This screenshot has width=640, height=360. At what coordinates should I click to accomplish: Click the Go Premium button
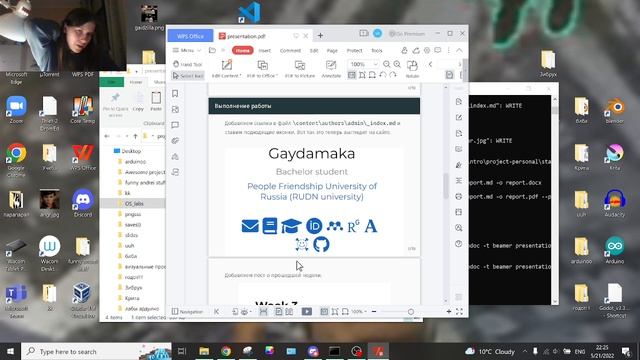coord(407,33)
